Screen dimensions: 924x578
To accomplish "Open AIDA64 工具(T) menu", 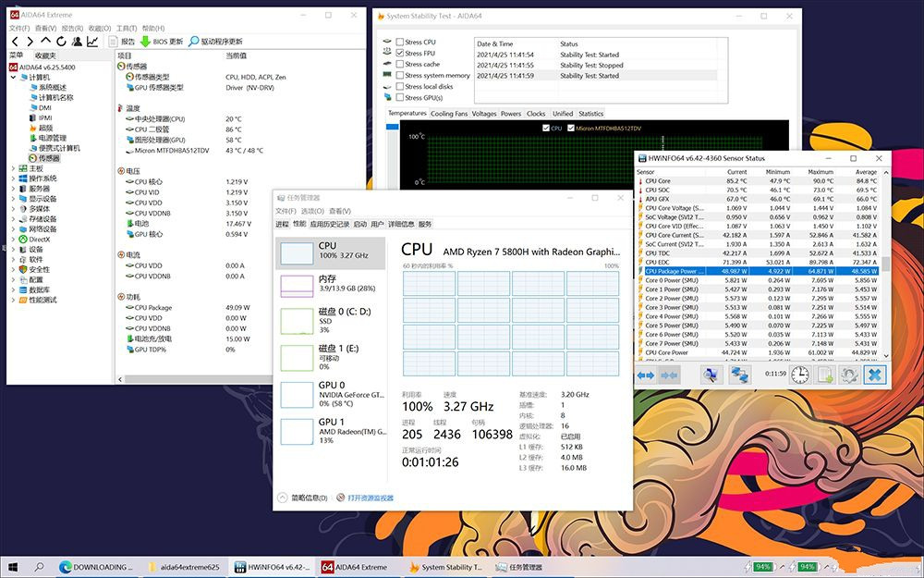I will pyautogui.click(x=126, y=29).
